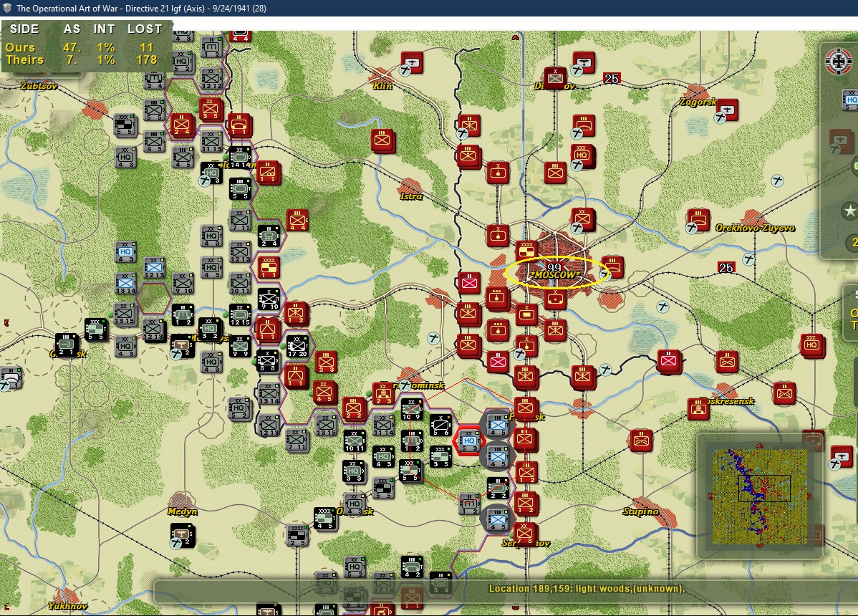
Task: Click the *MOSCOW* city label
Action: [555, 274]
